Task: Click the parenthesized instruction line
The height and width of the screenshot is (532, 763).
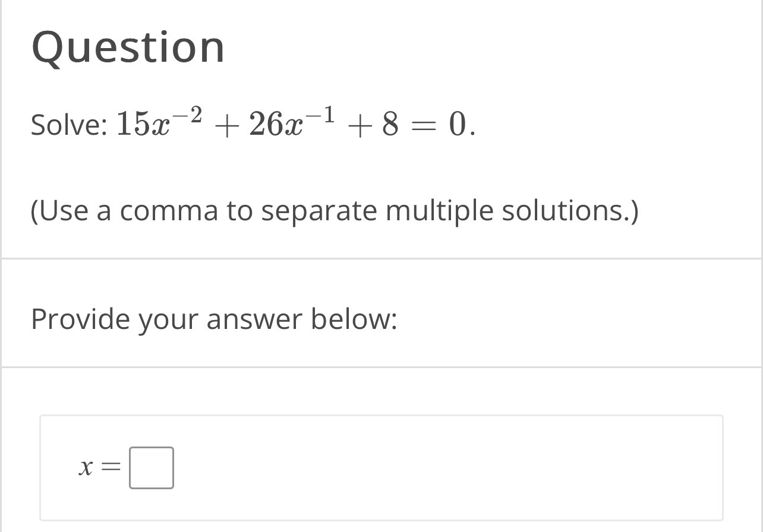Action: (x=336, y=210)
